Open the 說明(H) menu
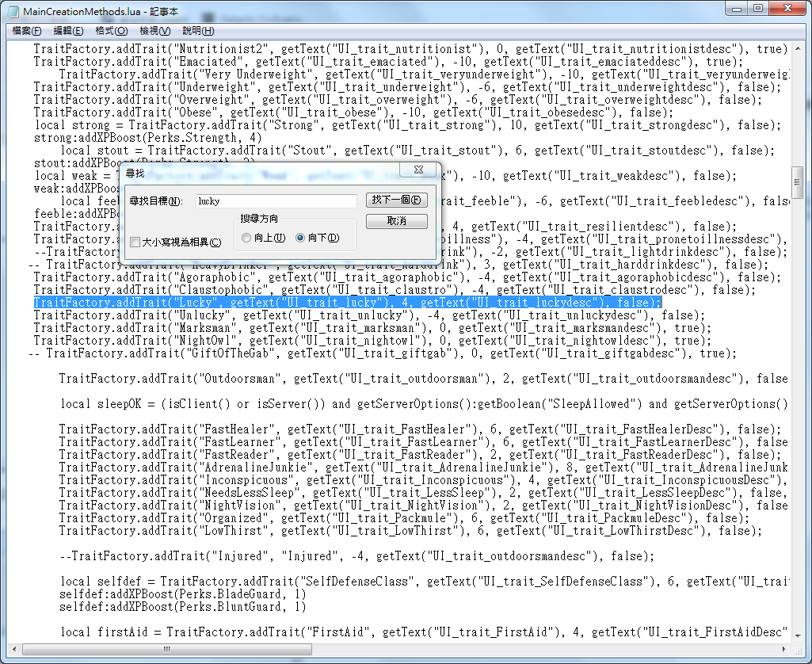Screen dimensions: 812x664 pos(198,31)
